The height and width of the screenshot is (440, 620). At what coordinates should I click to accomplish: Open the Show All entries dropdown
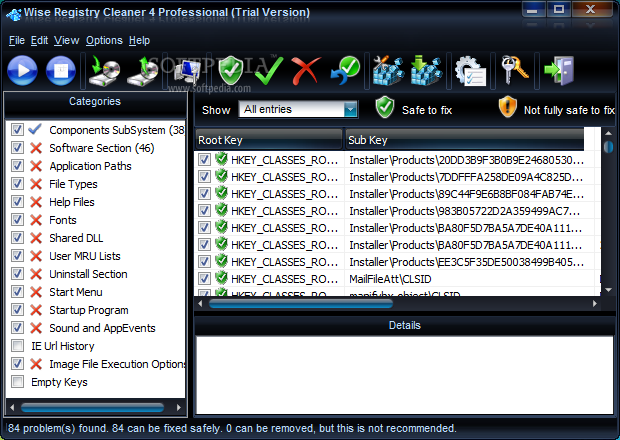click(x=350, y=110)
